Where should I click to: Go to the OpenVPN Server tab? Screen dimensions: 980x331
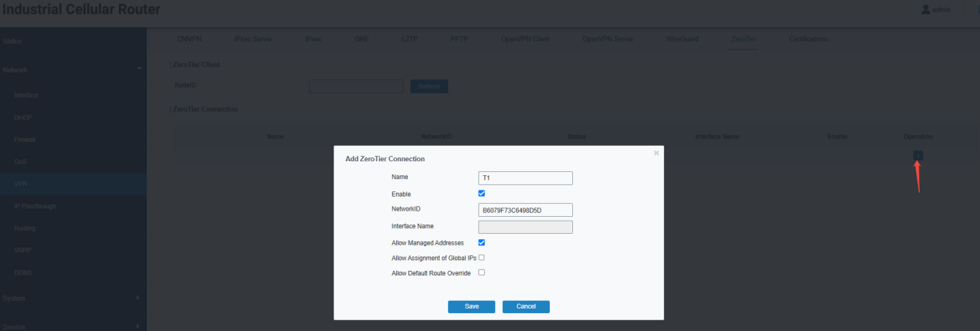coord(609,39)
